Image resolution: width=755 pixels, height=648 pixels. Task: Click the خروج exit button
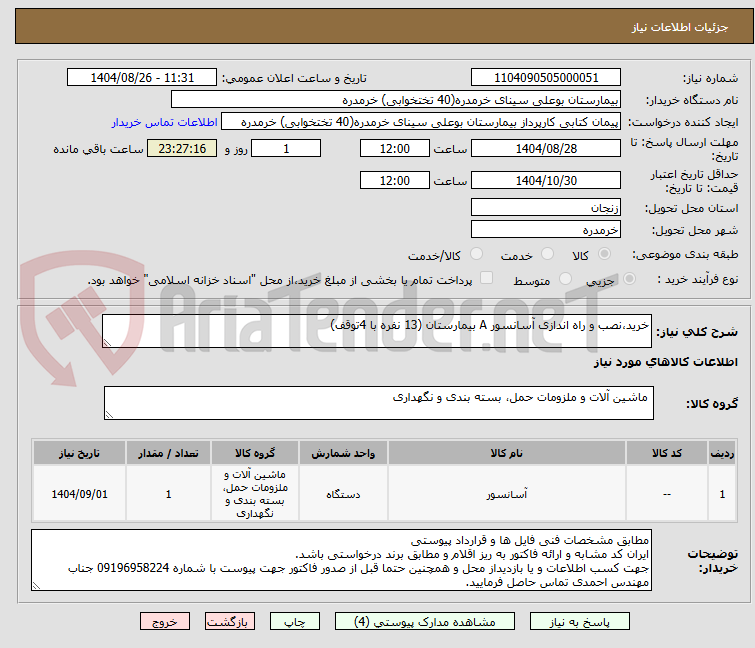165,621
